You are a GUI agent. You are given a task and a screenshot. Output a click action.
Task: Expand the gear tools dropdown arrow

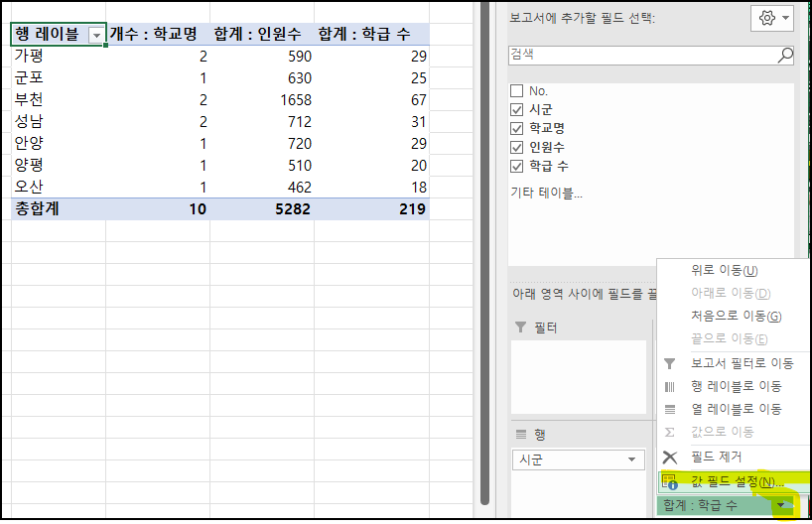click(x=785, y=18)
